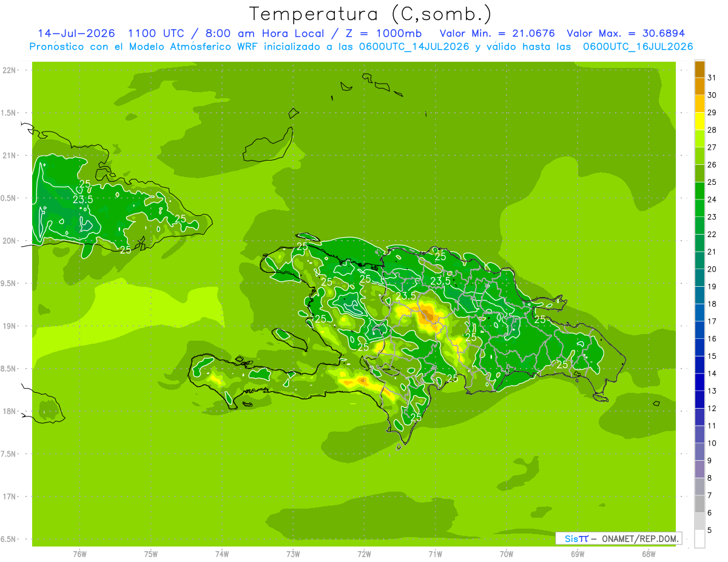The width and height of the screenshot is (728, 562).
Task: Pick the legend swatch between 24 and 25
Action: click(x=699, y=191)
